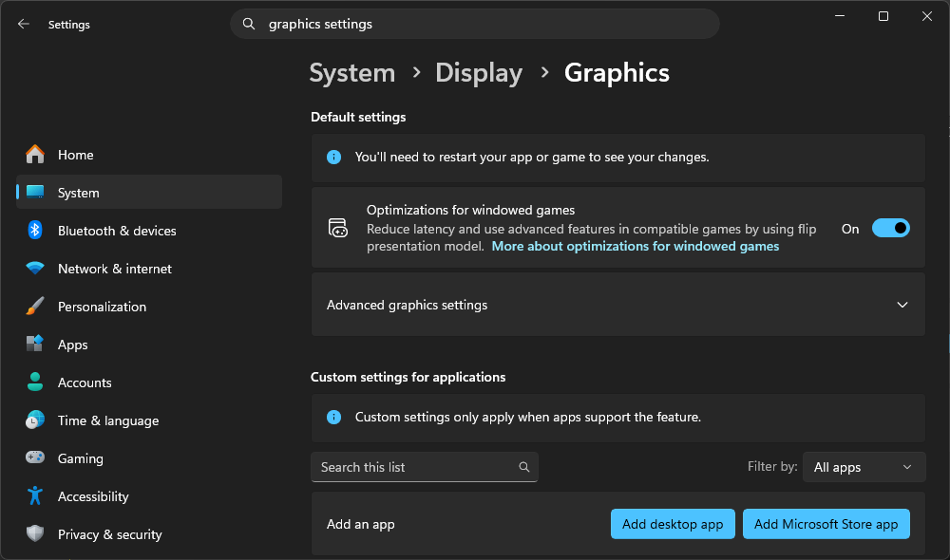Navigate to Display breadcrumb
The image size is (950, 560).
pos(479,73)
